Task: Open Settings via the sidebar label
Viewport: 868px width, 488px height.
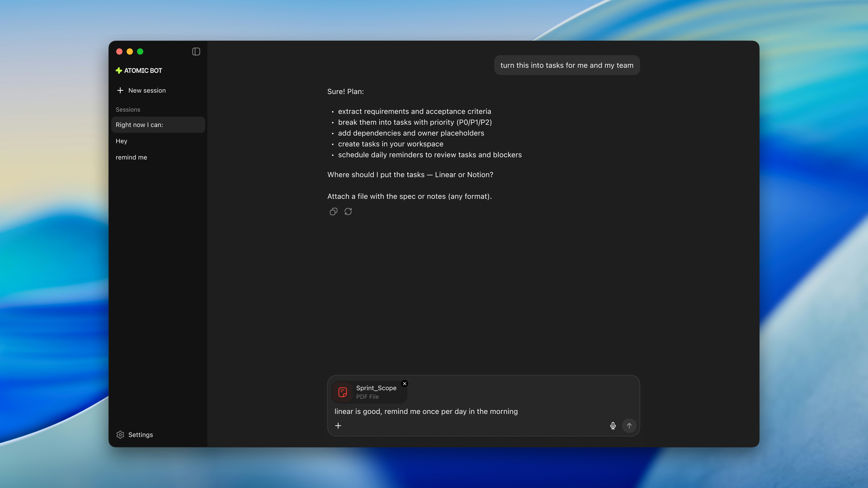Action: [141, 434]
